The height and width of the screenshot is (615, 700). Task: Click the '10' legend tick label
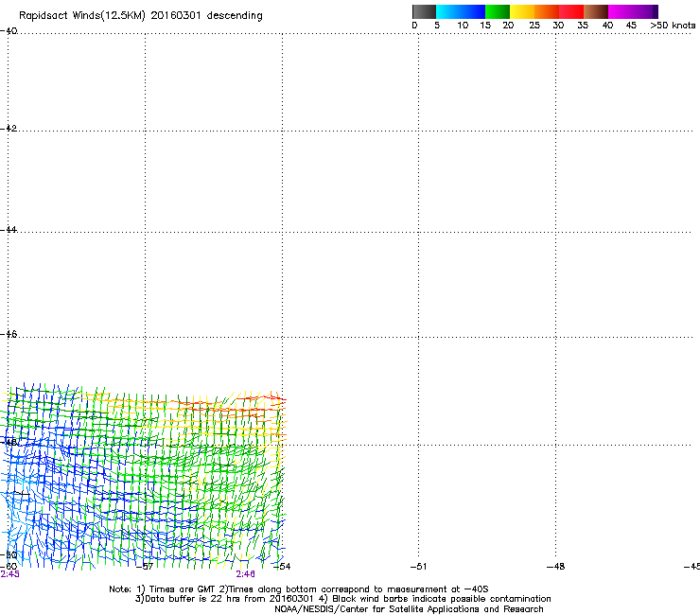click(x=463, y=26)
